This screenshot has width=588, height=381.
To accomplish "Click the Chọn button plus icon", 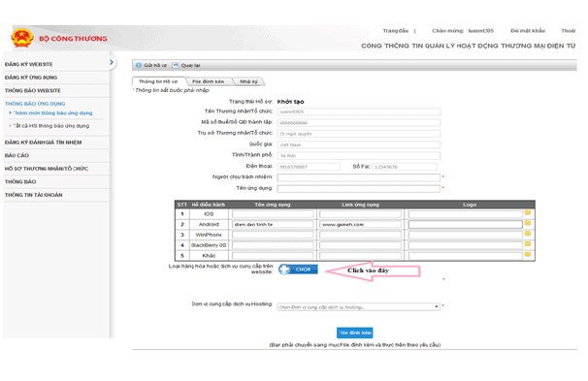I will click(x=284, y=270).
